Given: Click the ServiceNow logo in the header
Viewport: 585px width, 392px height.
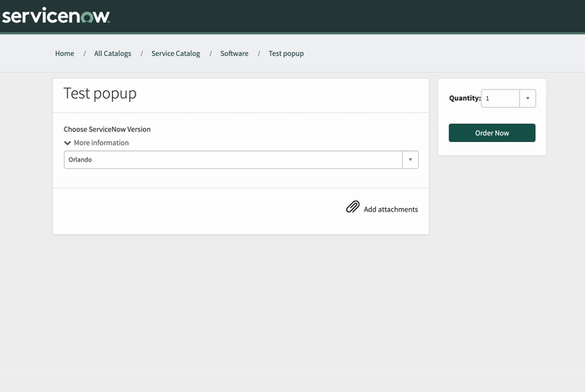Looking at the screenshot, I should (x=55, y=16).
